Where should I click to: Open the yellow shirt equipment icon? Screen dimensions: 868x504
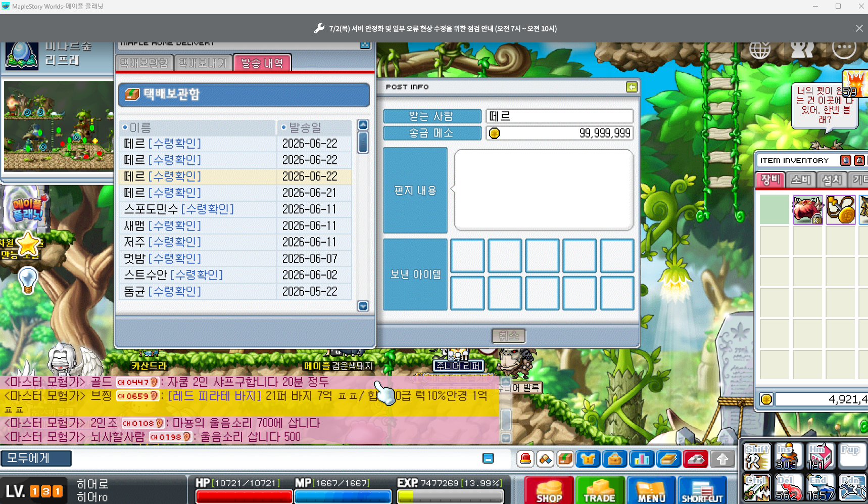(588, 459)
